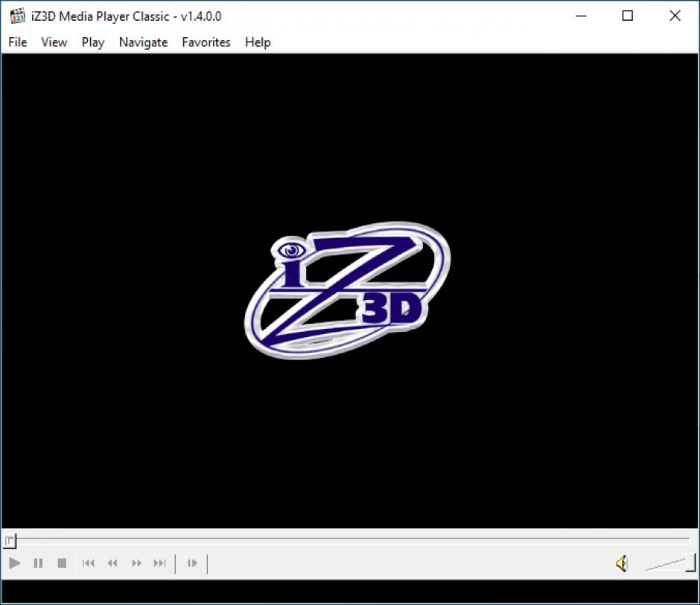Image resolution: width=700 pixels, height=605 pixels.
Task: Stop playback with the Stop icon
Action: pos(62,563)
